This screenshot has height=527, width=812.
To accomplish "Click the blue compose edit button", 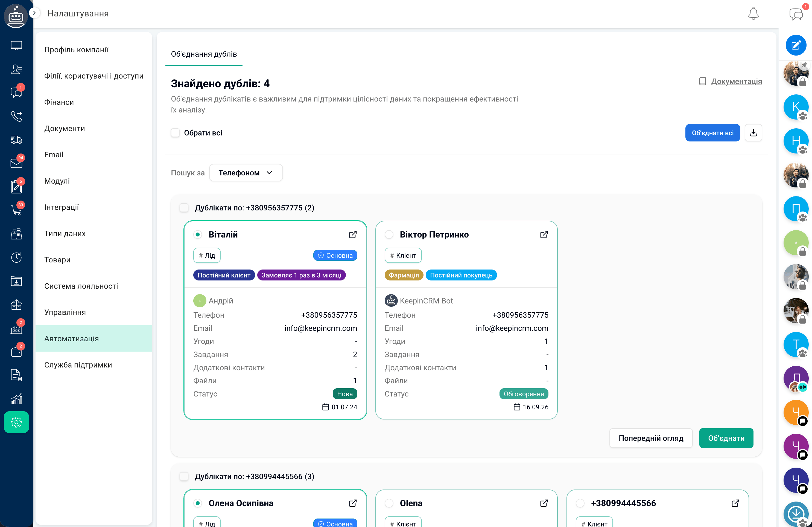I will point(796,45).
